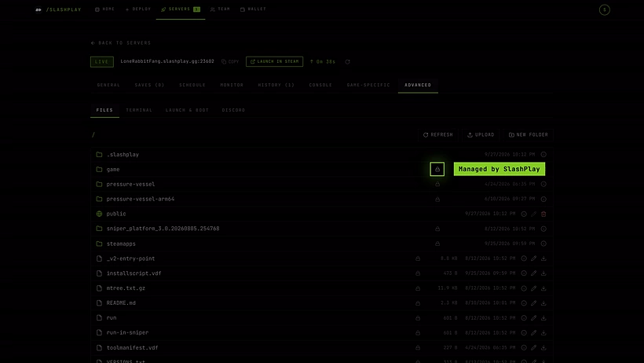Click the info icon for pressure-vessel
This screenshot has width=644, height=363.
click(543, 184)
